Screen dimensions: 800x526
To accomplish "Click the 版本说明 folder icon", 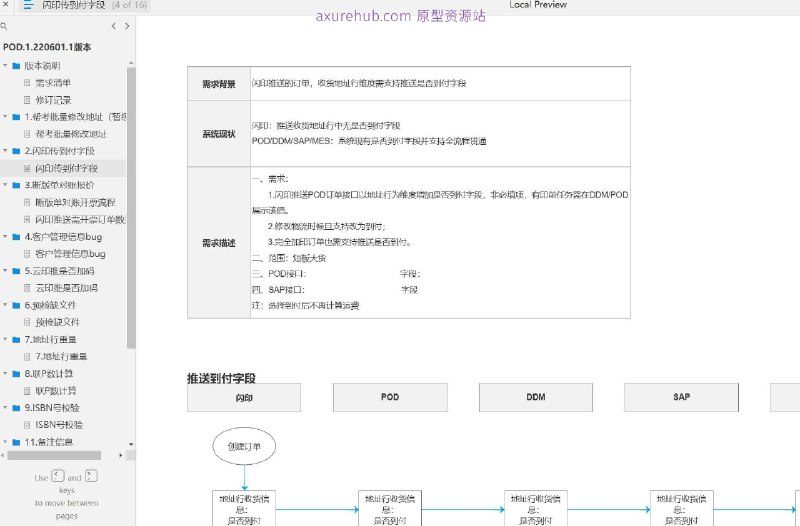I will click(x=16, y=66).
